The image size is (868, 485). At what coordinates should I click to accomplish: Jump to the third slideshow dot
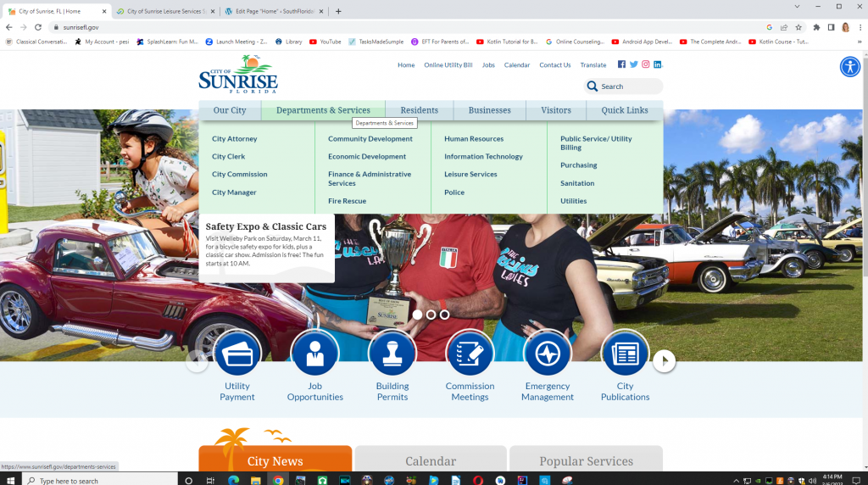point(444,315)
